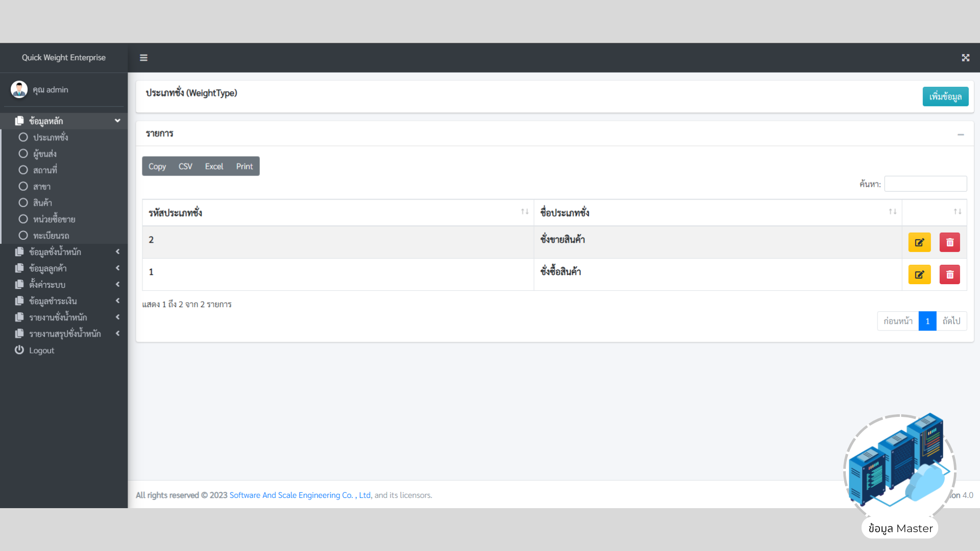This screenshot has width=980, height=551.
Task: Open the ข้อมูลชำระเงิน menu
Action: (64, 300)
